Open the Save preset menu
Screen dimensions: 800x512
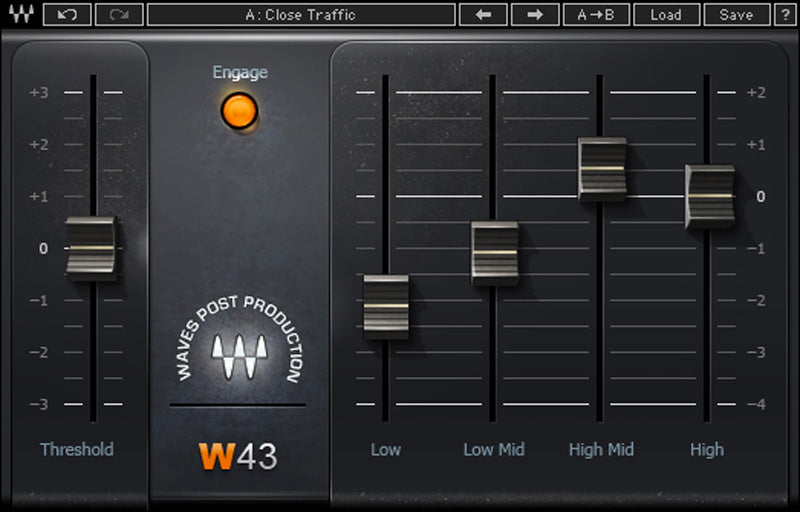[736, 14]
